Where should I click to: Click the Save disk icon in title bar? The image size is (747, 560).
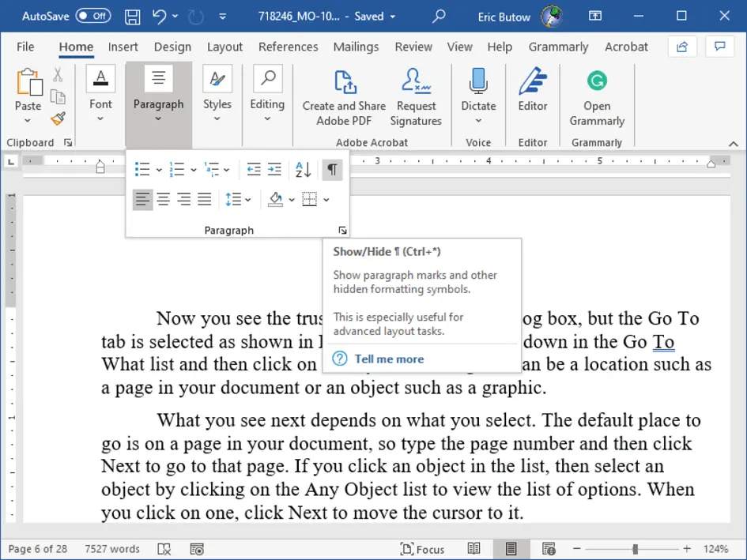[x=133, y=17]
